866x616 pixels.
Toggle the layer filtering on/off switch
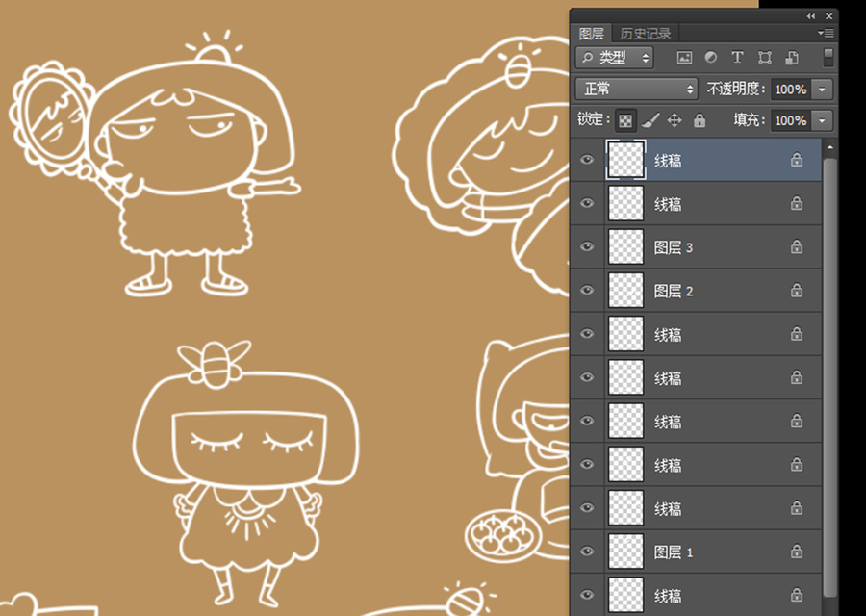click(828, 58)
